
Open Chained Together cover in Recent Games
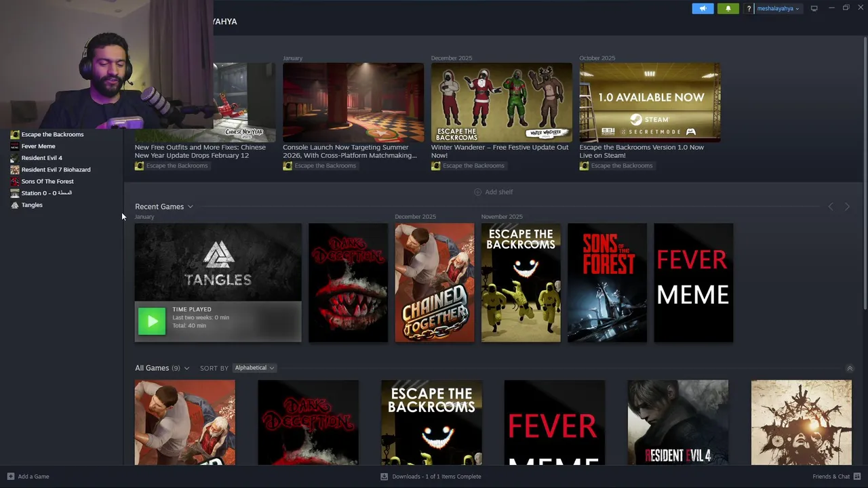pos(435,283)
